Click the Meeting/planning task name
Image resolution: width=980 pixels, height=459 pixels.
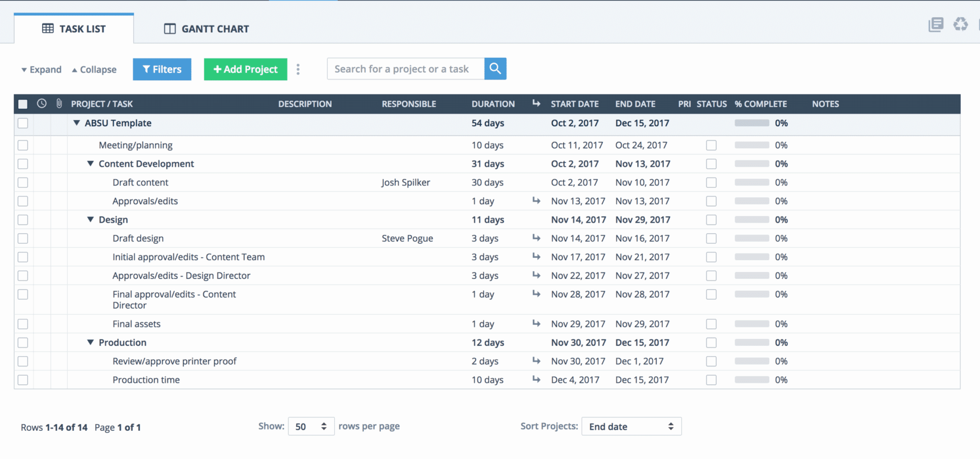click(x=135, y=145)
